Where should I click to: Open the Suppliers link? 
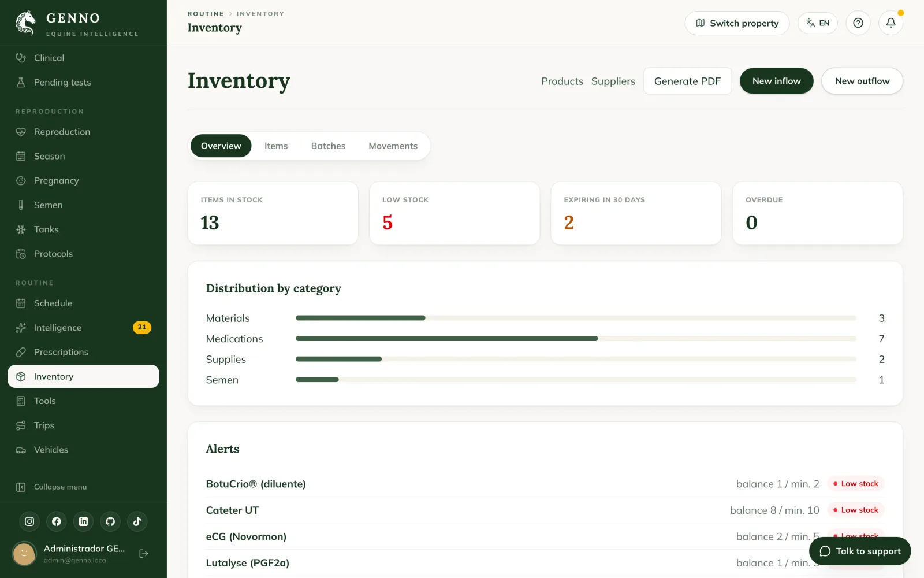[x=613, y=81]
